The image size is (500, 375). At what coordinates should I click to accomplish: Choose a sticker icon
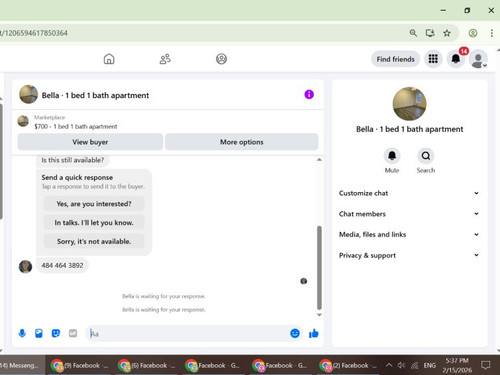56,333
